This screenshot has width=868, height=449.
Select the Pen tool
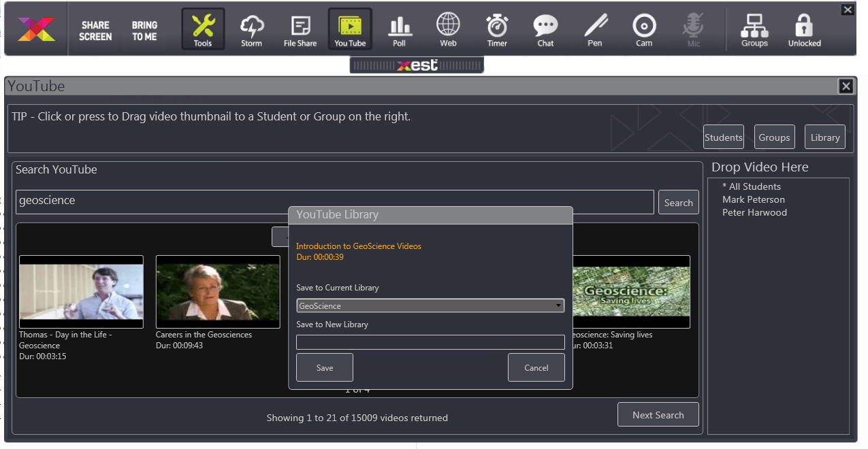tap(595, 31)
